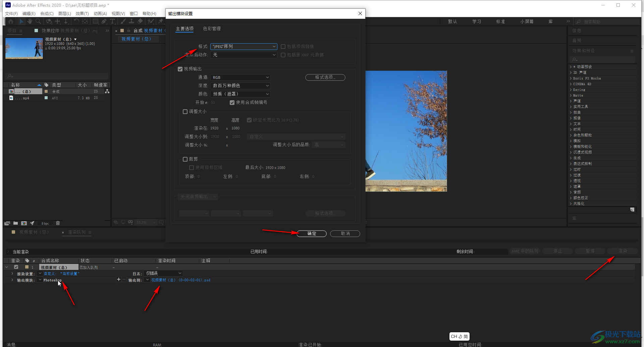
Task: Select the Pen tool
Action: click(104, 21)
